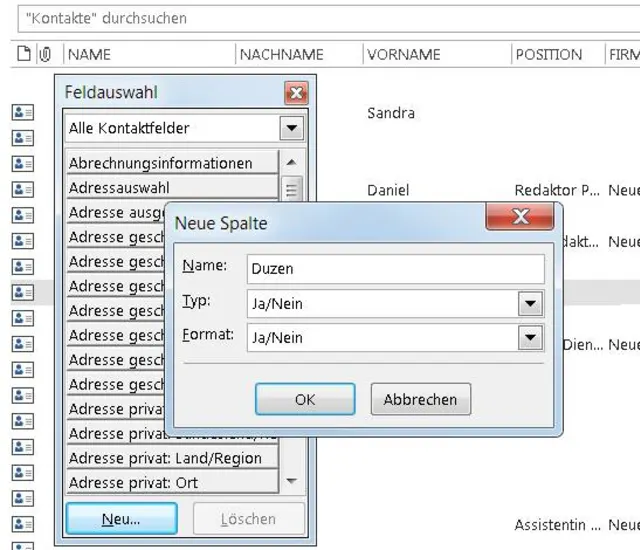Click the attachment paperclip column header
The image size is (640, 550).
[x=45, y=54]
